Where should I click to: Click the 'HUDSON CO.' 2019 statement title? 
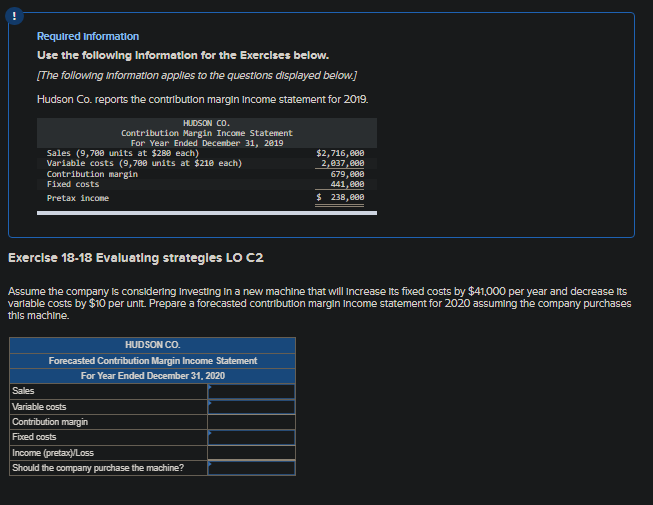coord(207,123)
